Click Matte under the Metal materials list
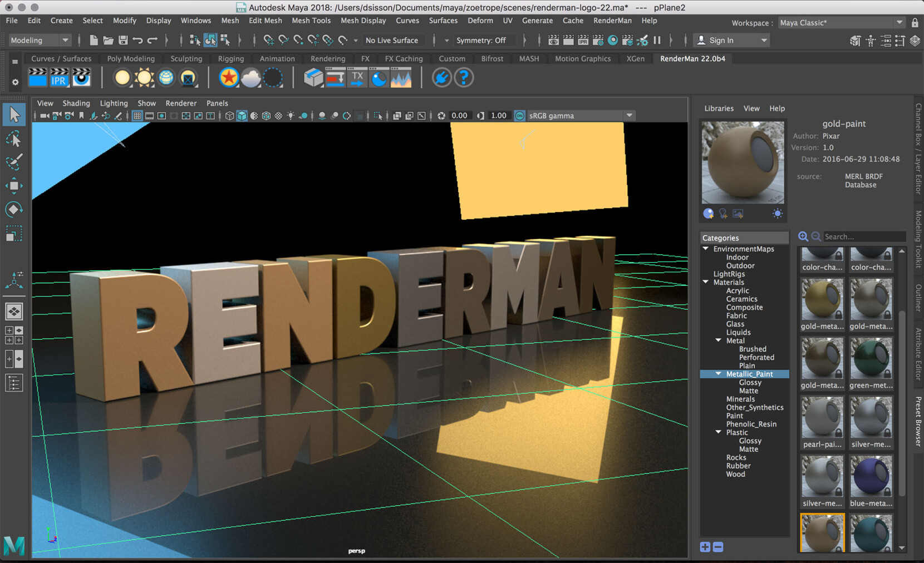This screenshot has width=924, height=563. (748, 391)
